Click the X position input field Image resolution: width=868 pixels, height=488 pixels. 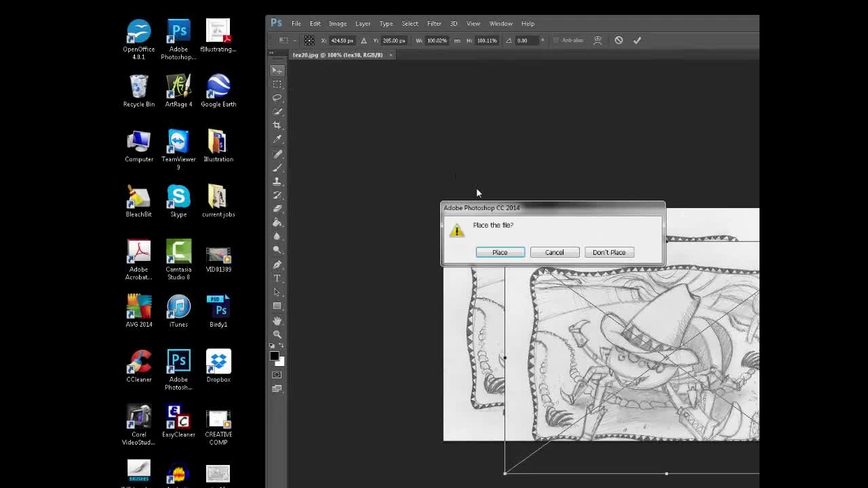pyautogui.click(x=342, y=40)
